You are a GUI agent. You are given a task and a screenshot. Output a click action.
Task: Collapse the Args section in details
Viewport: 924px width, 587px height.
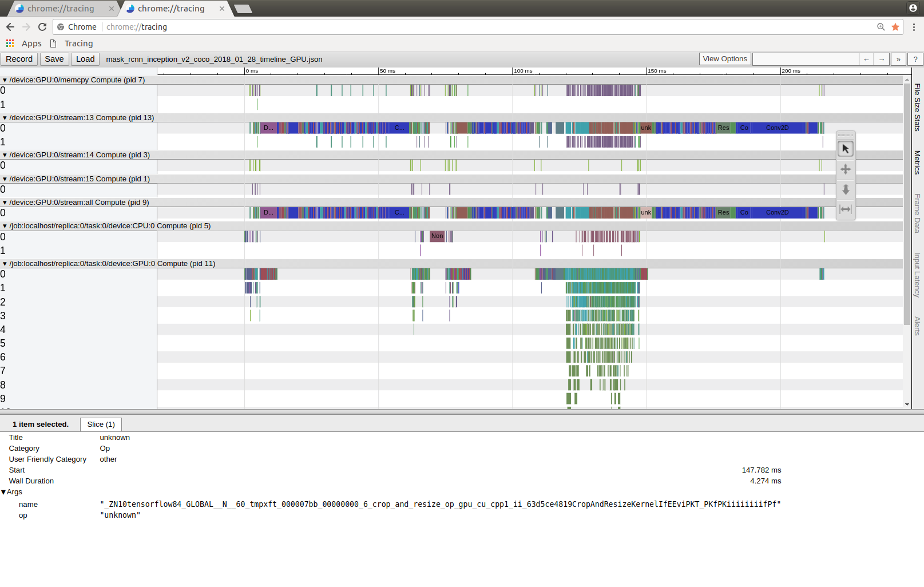coord(3,492)
